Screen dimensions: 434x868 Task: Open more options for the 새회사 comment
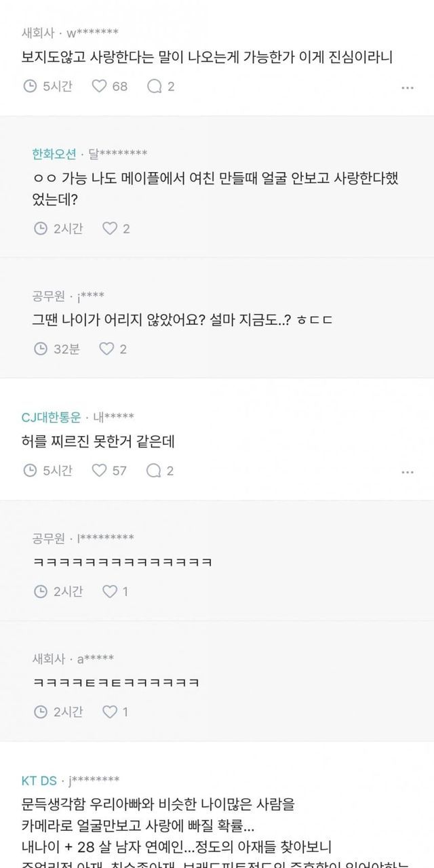coord(407,87)
